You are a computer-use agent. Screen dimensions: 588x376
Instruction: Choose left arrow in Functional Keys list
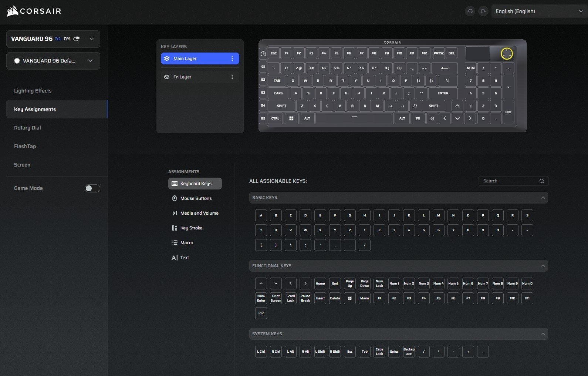(x=291, y=283)
